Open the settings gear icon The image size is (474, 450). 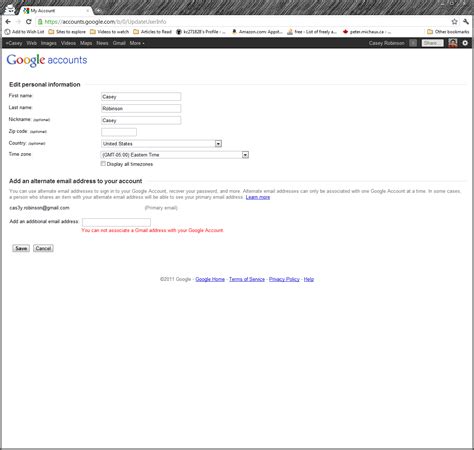click(x=465, y=43)
